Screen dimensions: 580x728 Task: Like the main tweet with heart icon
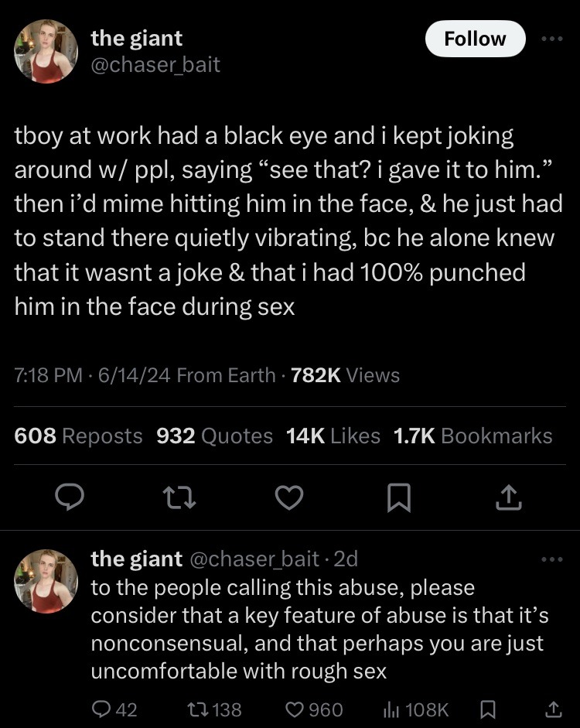click(289, 497)
